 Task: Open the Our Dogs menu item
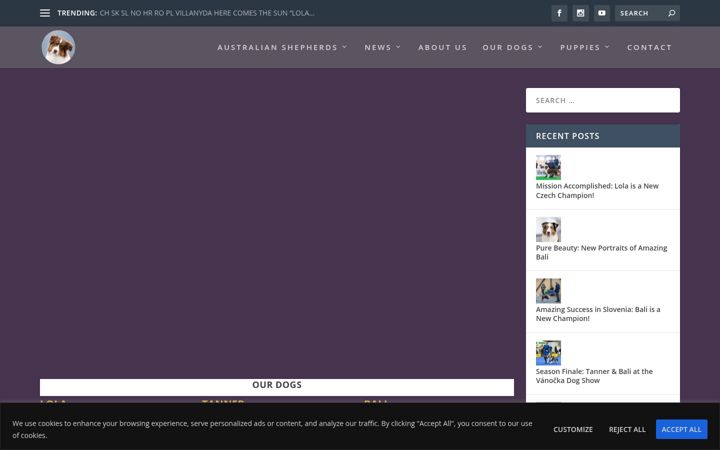[508, 47]
